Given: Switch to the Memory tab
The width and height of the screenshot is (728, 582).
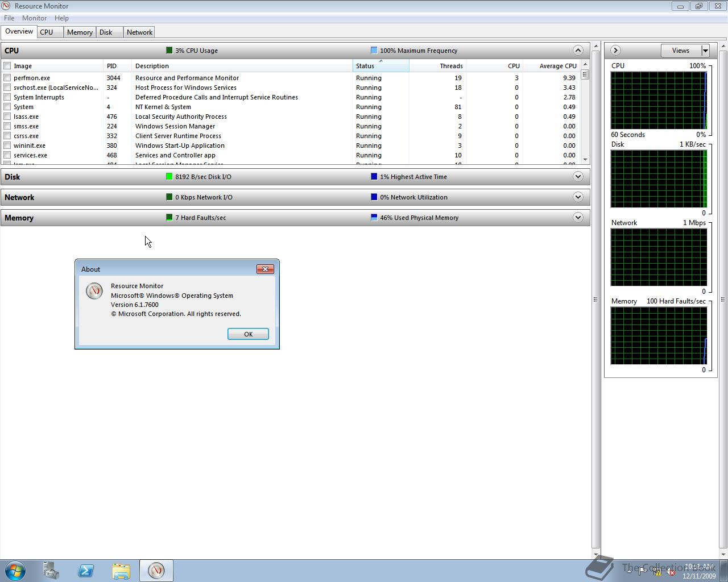Looking at the screenshot, I should coord(80,32).
